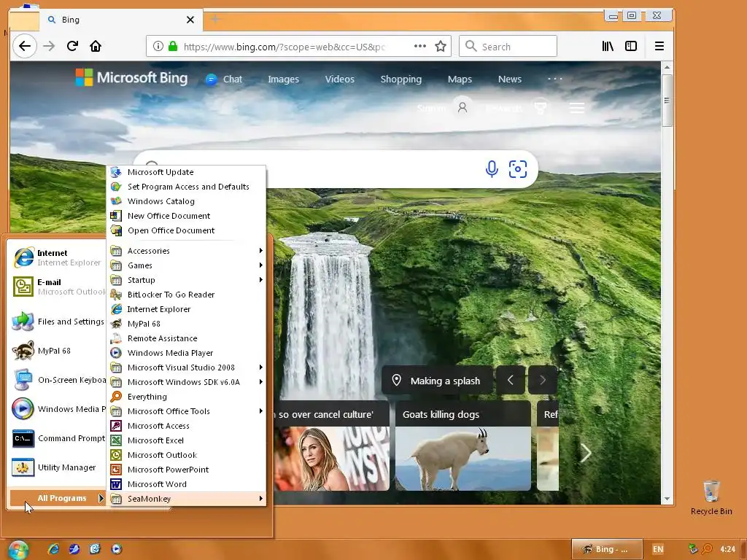Go to Bing Maps
The width and height of the screenshot is (747, 560).
pyautogui.click(x=460, y=79)
